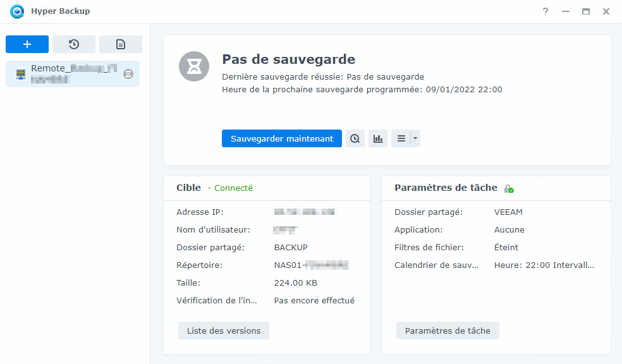Image resolution: width=622 pixels, height=364 pixels.
Task: Open the restore icon with clock arrow
Action: coord(74,44)
